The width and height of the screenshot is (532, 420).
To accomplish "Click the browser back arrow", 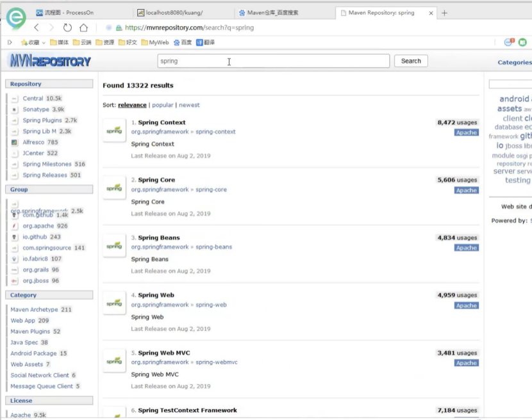I will pos(37,28).
